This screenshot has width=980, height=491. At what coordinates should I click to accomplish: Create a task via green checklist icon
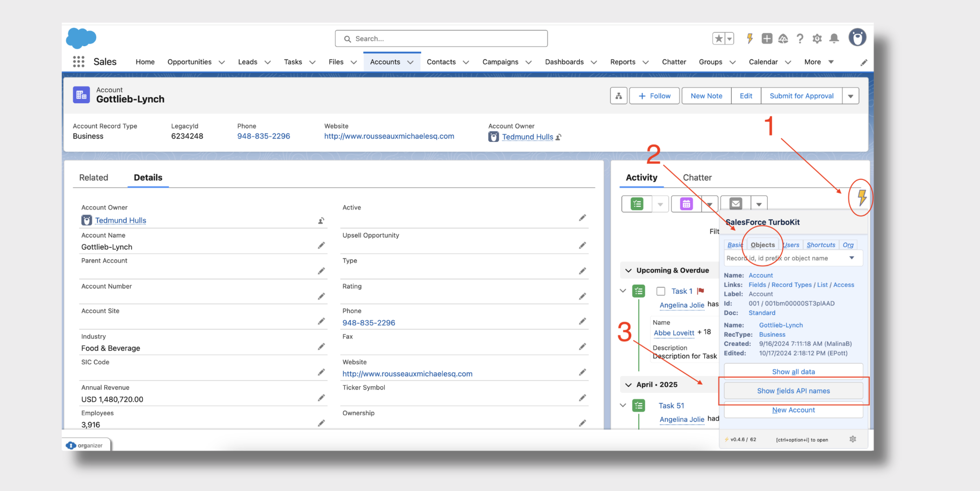(x=637, y=204)
